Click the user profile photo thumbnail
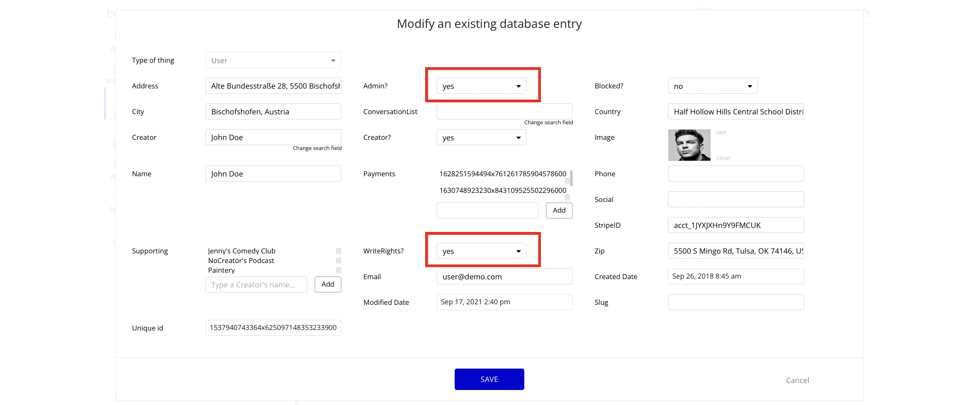This screenshot has width=980, height=405. pos(689,145)
